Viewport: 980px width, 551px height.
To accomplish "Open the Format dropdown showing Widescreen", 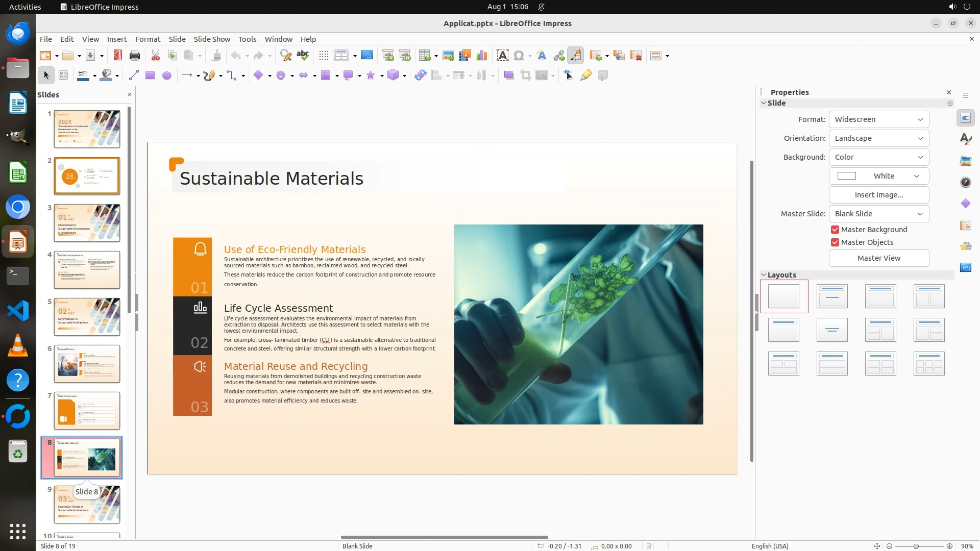I will click(x=878, y=119).
